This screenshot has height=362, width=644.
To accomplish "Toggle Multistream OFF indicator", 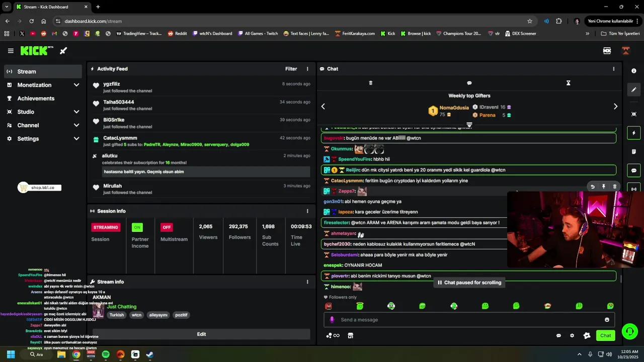I will [x=167, y=227].
